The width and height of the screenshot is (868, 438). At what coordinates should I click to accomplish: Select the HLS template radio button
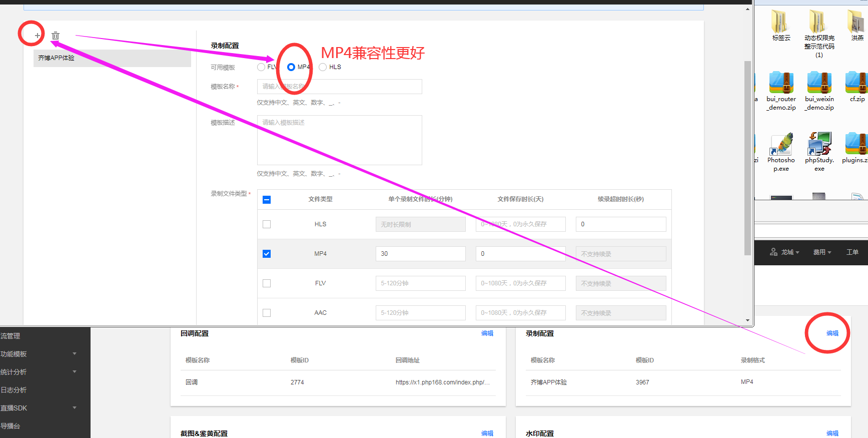pos(323,67)
